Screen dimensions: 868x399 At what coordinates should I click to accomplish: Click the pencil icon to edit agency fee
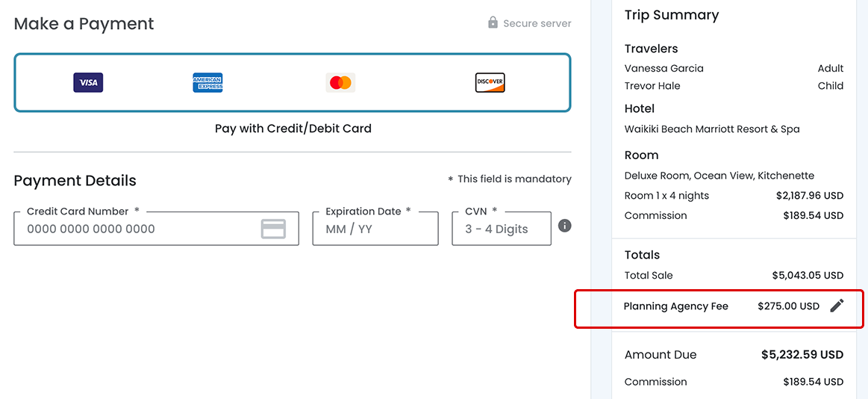[837, 306]
